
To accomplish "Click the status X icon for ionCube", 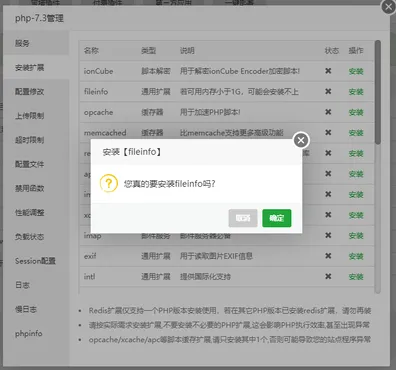I will [328, 71].
